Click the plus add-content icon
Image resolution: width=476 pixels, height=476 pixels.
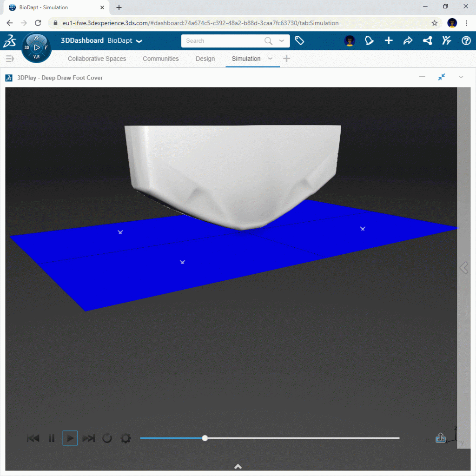(389, 41)
